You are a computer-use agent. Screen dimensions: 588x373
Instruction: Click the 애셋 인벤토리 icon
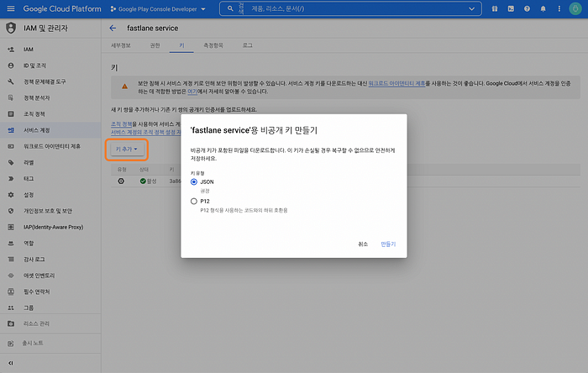(x=11, y=276)
